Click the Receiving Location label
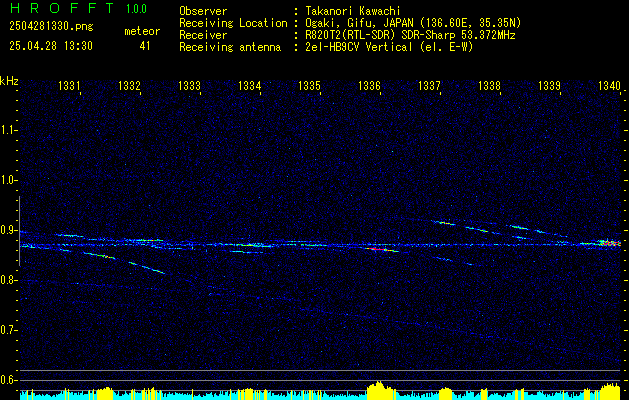This screenshot has height=400, width=629. tap(233, 23)
